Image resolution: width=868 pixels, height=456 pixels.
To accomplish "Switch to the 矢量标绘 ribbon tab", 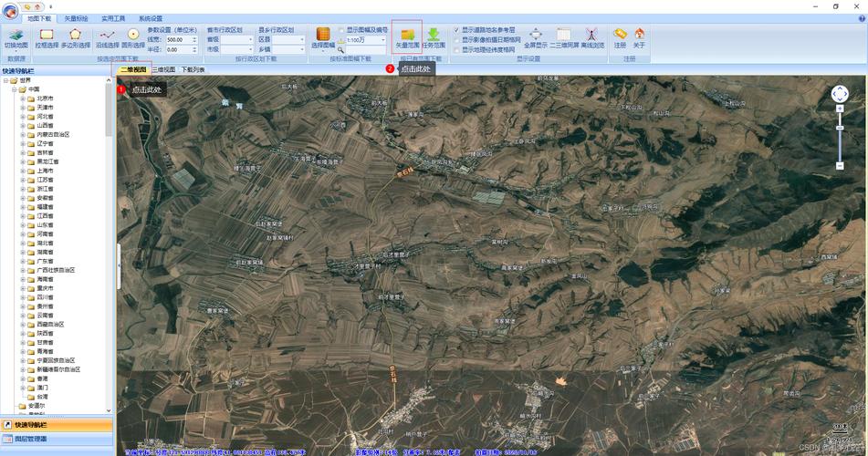I will (x=77, y=17).
